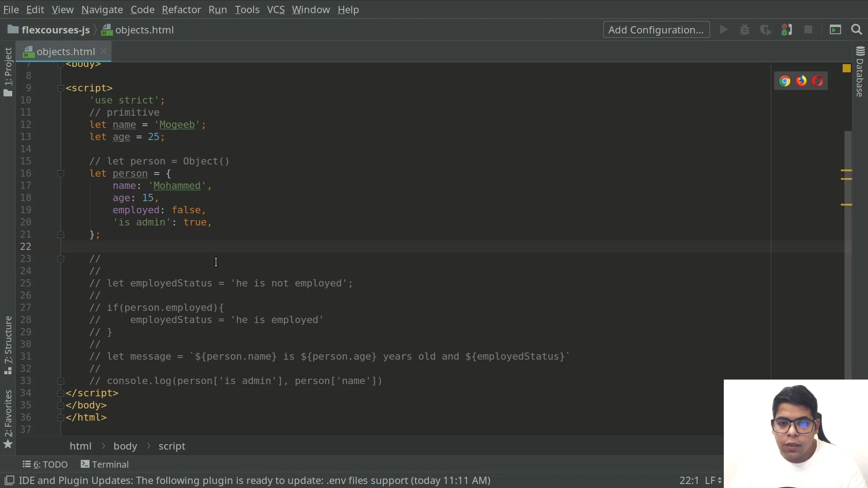Open the View menu
The image size is (868, 488).
pos(62,9)
